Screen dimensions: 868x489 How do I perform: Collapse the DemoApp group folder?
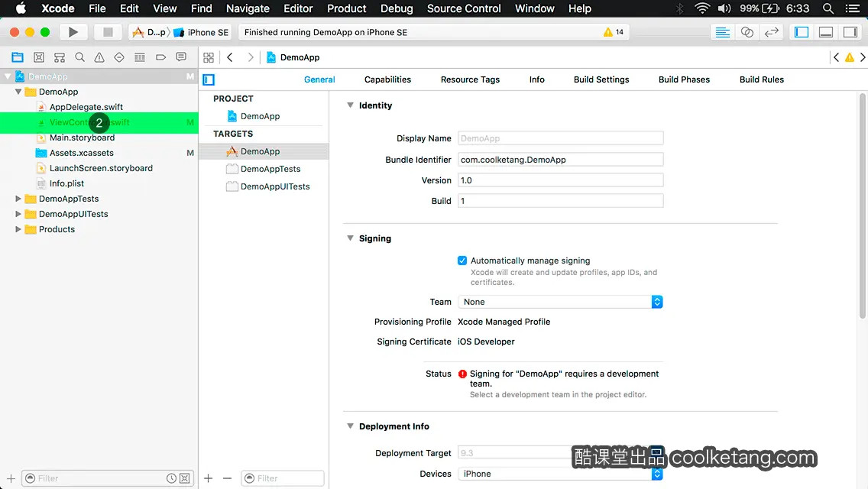(18, 92)
